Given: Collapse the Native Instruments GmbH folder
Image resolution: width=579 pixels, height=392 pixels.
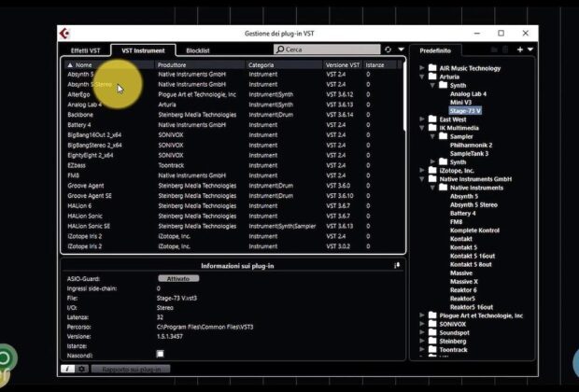Looking at the screenshot, I should coord(422,179).
